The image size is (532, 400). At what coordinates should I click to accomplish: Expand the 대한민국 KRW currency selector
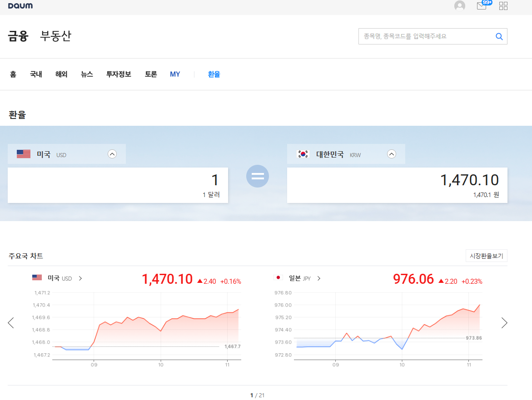(x=392, y=154)
